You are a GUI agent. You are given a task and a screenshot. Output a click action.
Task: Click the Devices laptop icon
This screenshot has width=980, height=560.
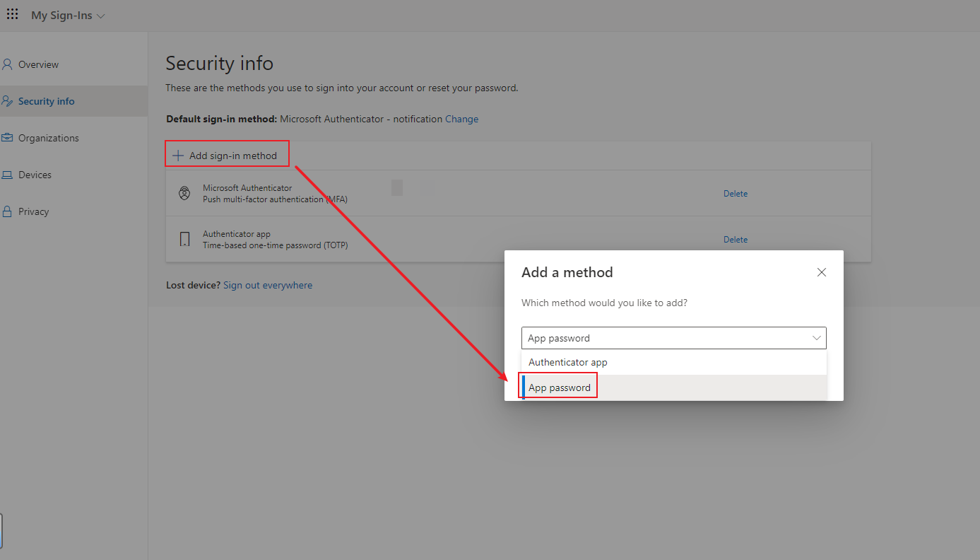[x=7, y=175]
